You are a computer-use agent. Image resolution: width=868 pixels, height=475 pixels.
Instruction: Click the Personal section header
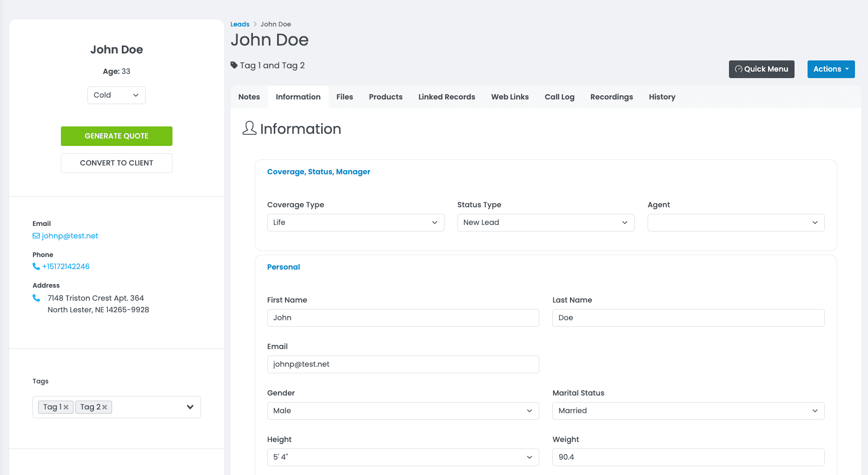pyautogui.click(x=284, y=267)
